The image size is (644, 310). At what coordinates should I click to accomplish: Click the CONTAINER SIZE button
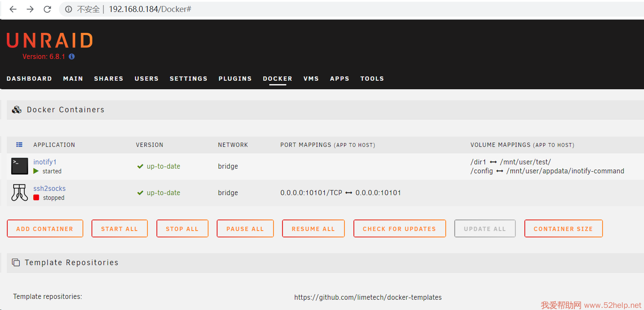click(563, 228)
